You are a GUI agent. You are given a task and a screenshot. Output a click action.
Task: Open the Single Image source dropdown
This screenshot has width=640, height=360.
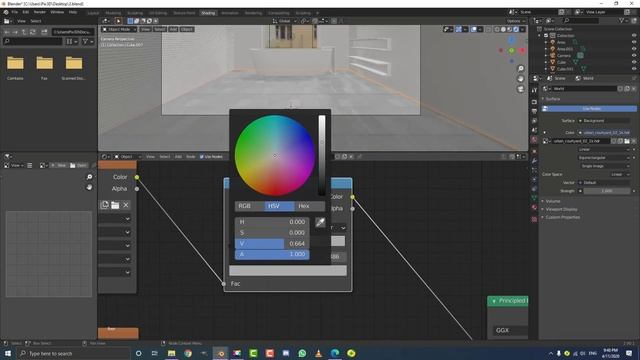coord(604,166)
